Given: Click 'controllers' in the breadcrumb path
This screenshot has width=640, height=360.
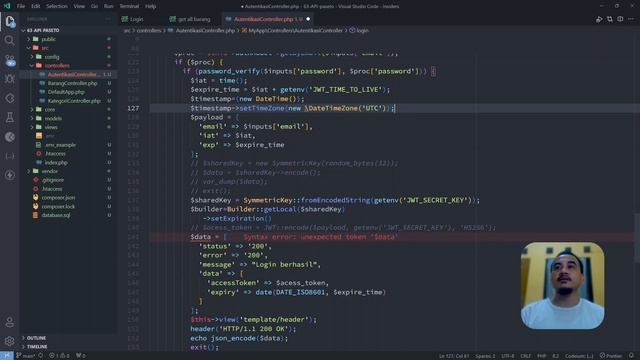Looking at the screenshot, I should point(149,30).
